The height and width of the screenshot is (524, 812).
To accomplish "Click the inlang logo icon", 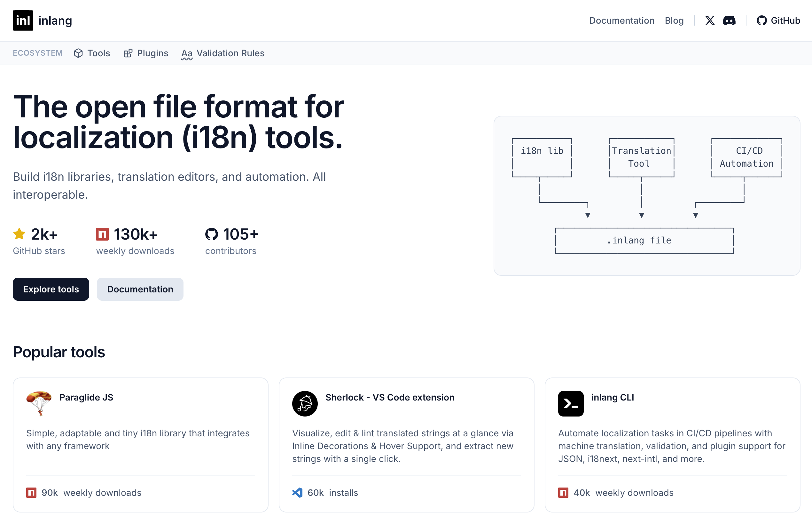I will point(23,20).
